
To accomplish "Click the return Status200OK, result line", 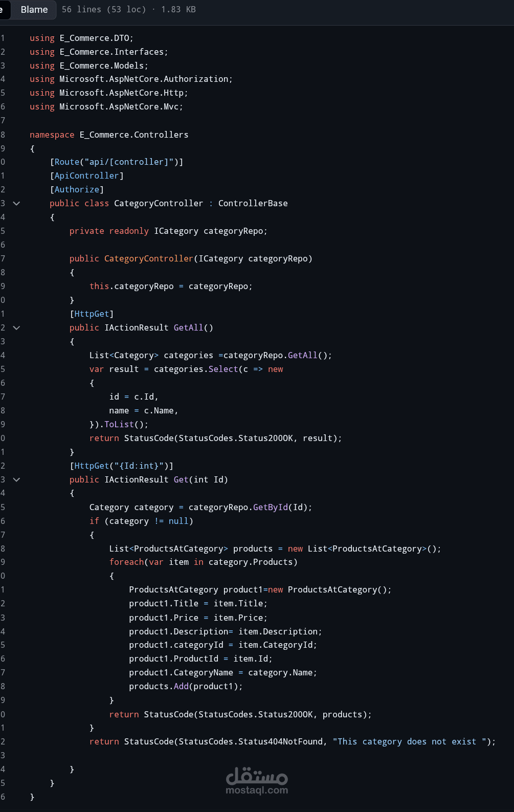I will tap(215, 438).
